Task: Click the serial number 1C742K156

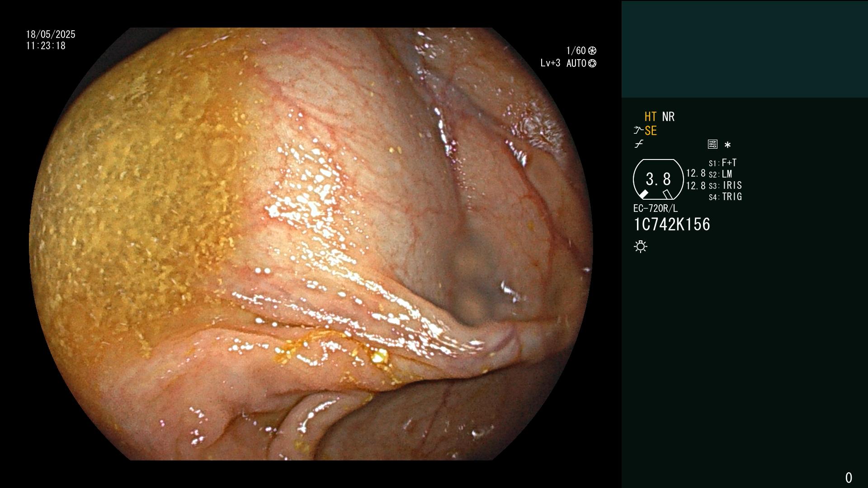Action: tap(672, 224)
